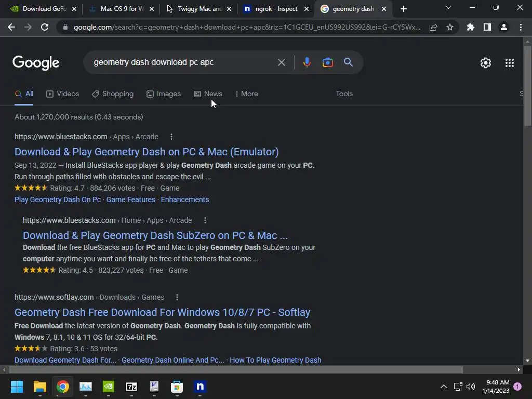532x399 pixels.
Task: Close the Download GeForce tab
Action: (x=74, y=9)
